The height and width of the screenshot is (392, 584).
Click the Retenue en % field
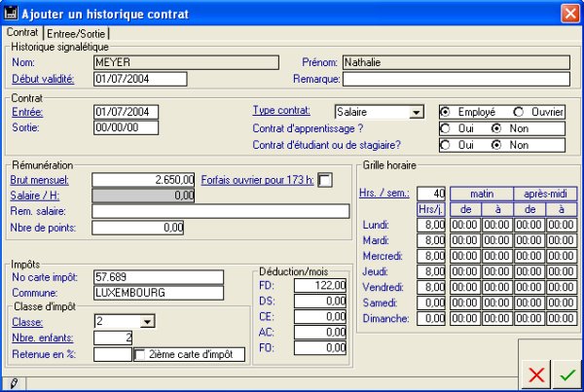click(113, 354)
